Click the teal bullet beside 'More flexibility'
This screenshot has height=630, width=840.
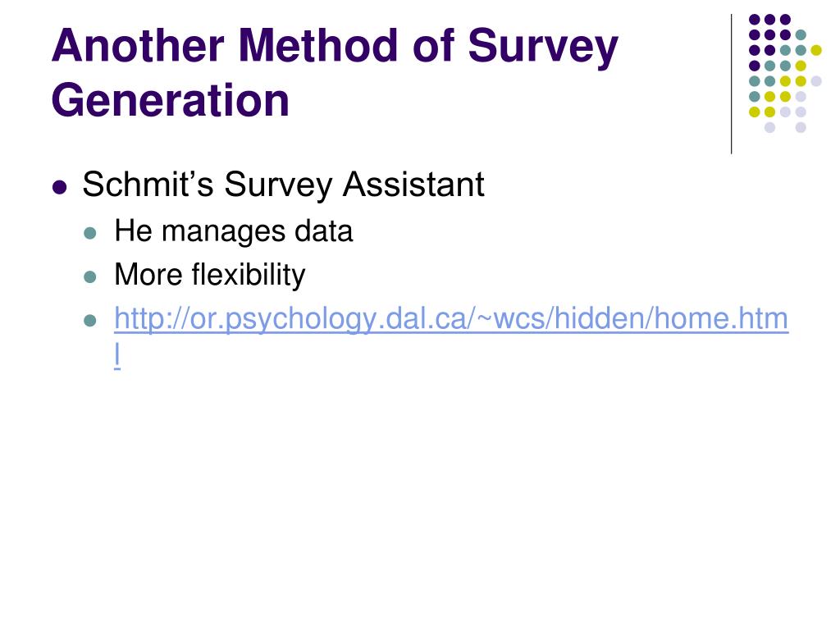tap(90, 277)
